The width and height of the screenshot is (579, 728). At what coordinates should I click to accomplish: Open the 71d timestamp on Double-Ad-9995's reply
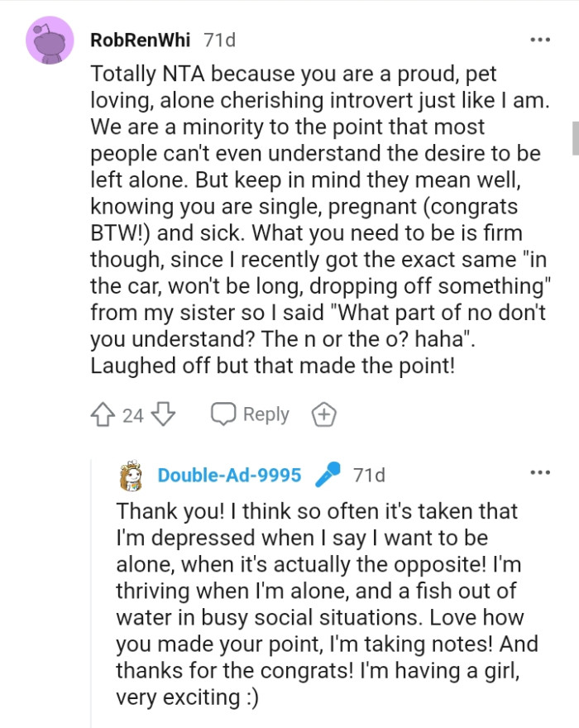click(x=369, y=475)
